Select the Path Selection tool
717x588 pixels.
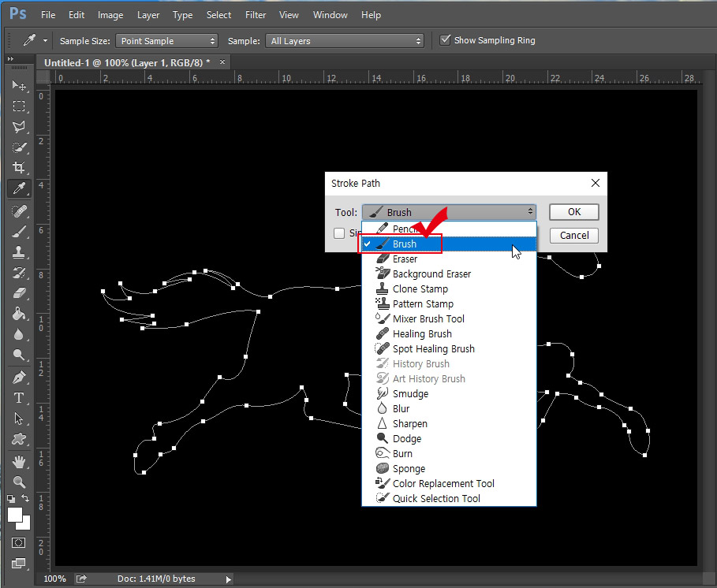click(x=19, y=419)
